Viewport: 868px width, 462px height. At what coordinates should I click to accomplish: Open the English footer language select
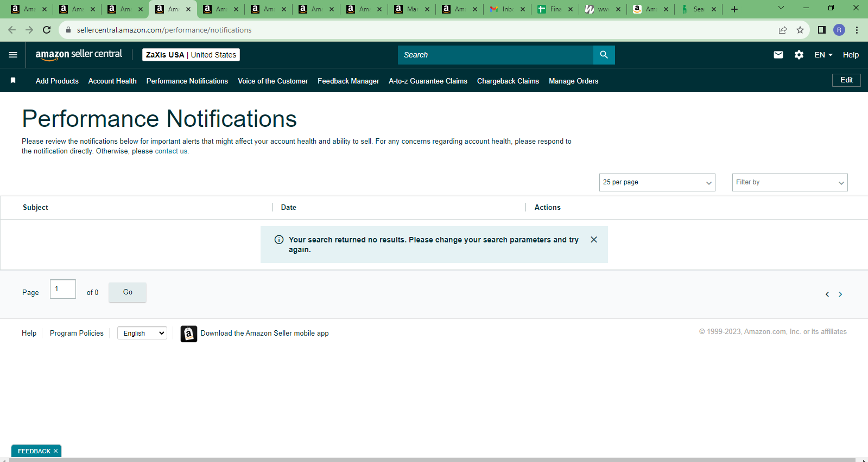coord(142,333)
